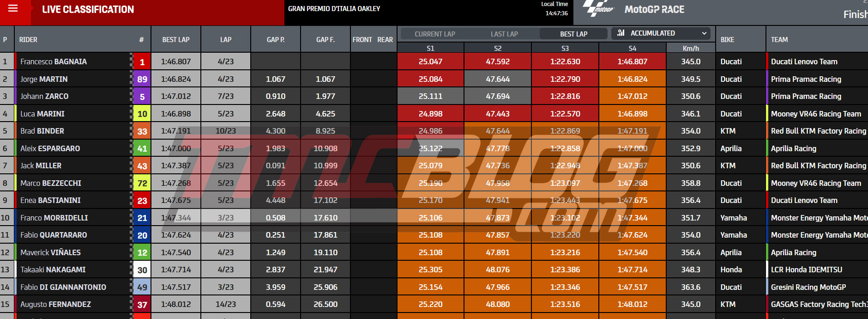Select rider Maverick VIÑALES
This screenshot has height=319, width=868.
click(50, 252)
